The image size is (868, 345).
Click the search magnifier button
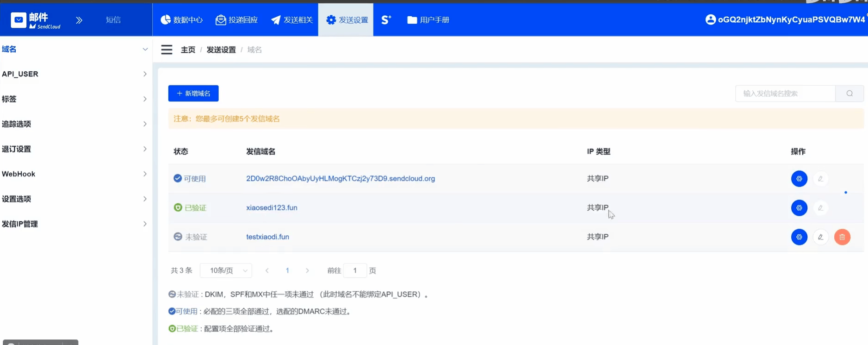(x=849, y=94)
